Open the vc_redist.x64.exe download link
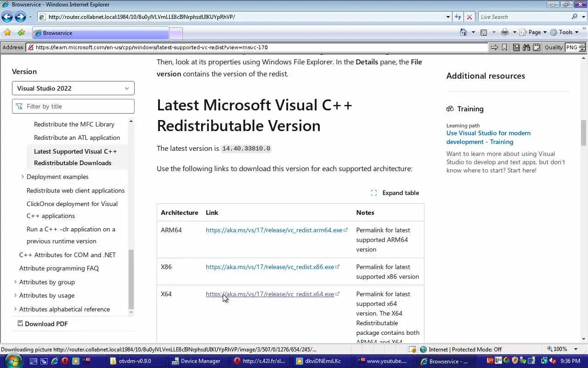The image size is (588, 368). point(270,294)
